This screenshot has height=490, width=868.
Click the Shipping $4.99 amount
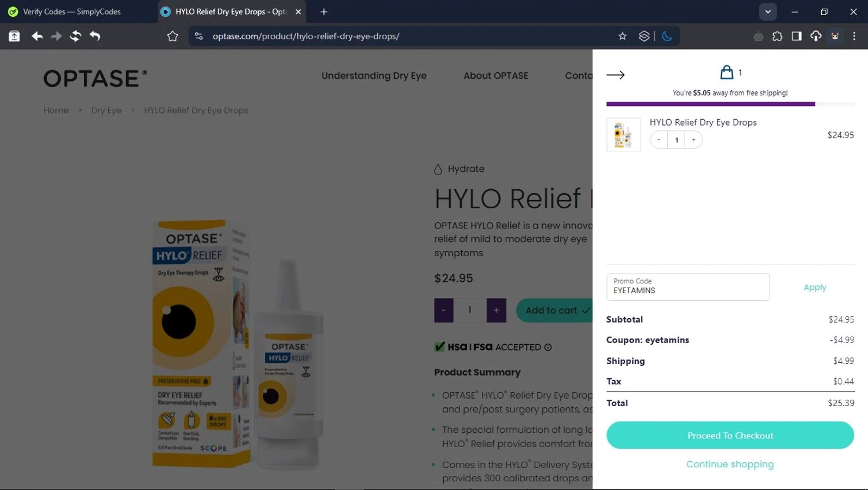point(843,360)
